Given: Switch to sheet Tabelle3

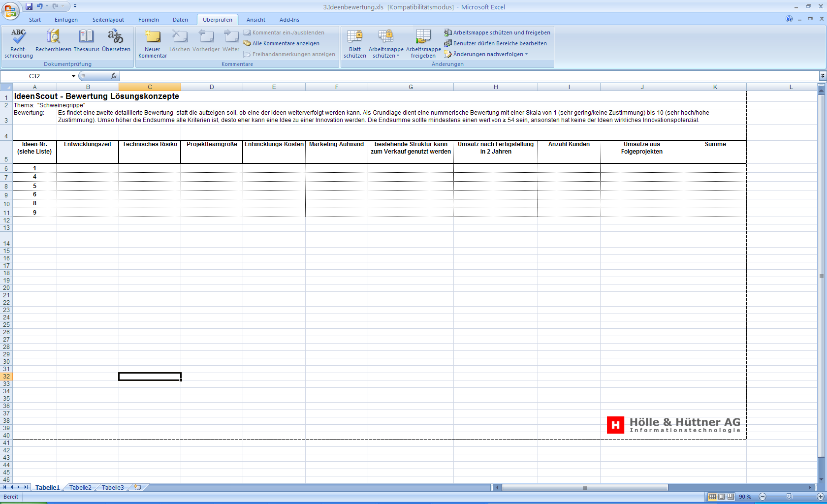Looking at the screenshot, I should 113,488.
